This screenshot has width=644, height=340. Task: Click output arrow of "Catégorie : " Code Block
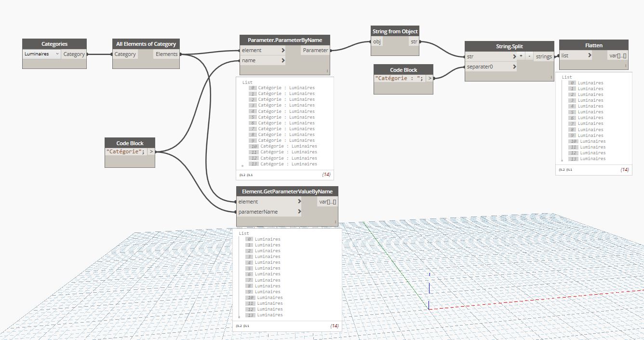click(x=429, y=78)
